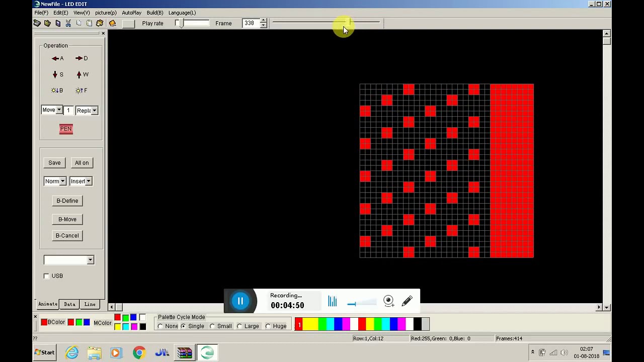Image resolution: width=644 pixels, height=362 pixels.
Task: Move up with the W arrow
Action: (82, 74)
